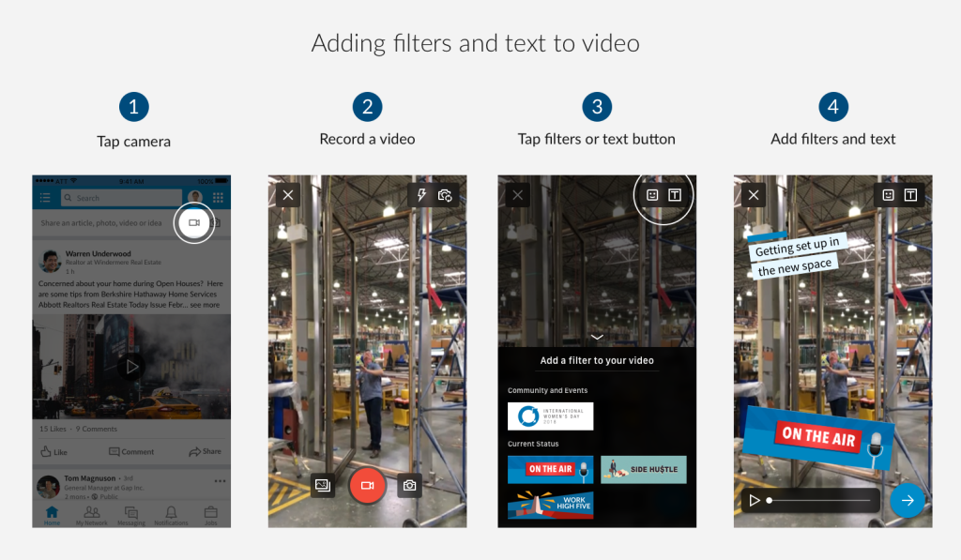The width and height of the screenshot is (961, 560).
Task: Play the video preview in step 4
Action: click(755, 501)
